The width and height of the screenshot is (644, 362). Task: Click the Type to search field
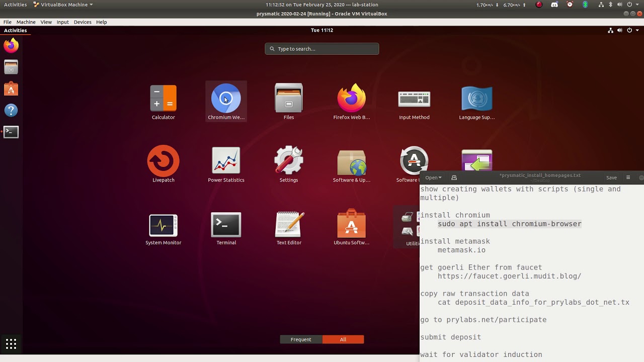(x=322, y=49)
